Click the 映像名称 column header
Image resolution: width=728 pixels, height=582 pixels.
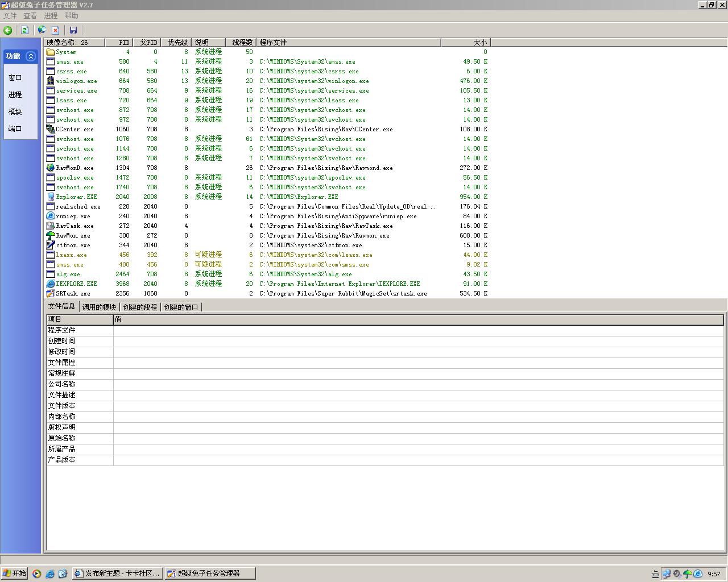[x=75, y=43]
